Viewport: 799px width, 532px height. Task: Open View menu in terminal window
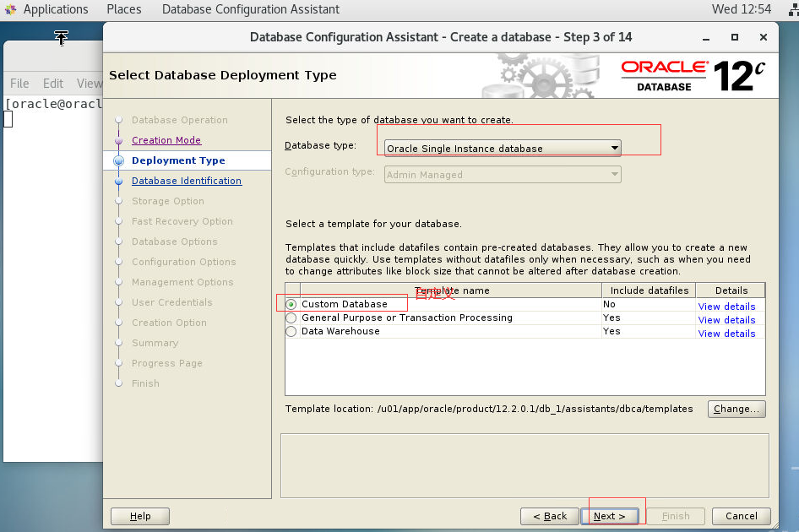(90, 83)
